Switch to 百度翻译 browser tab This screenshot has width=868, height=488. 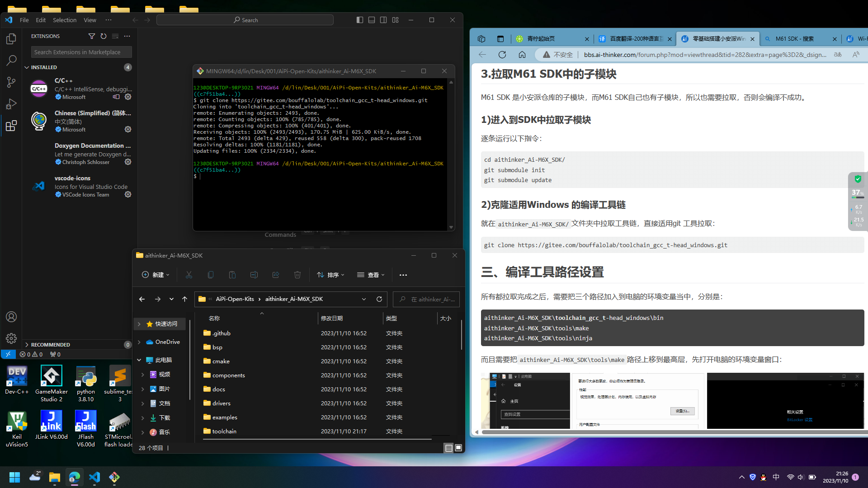635,39
